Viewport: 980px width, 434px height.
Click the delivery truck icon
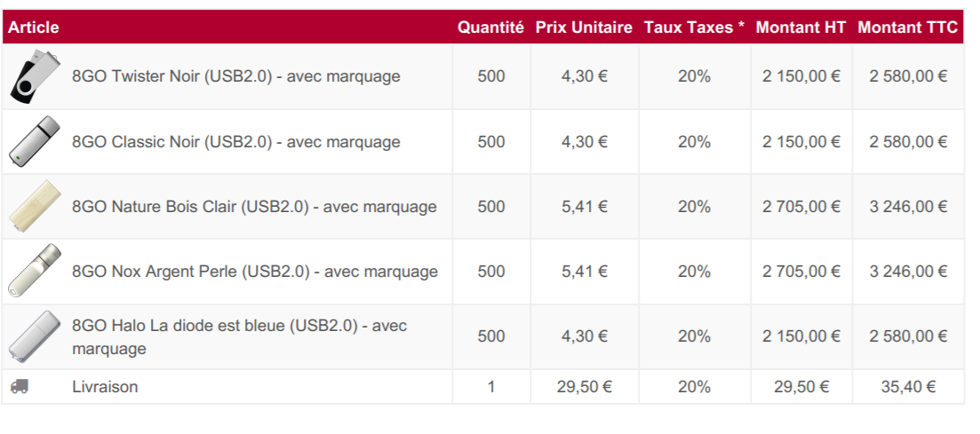[20, 387]
